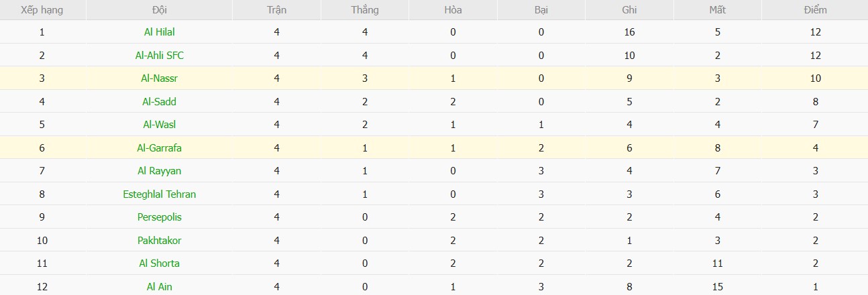Open the Al Hilal team link

coord(160,32)
